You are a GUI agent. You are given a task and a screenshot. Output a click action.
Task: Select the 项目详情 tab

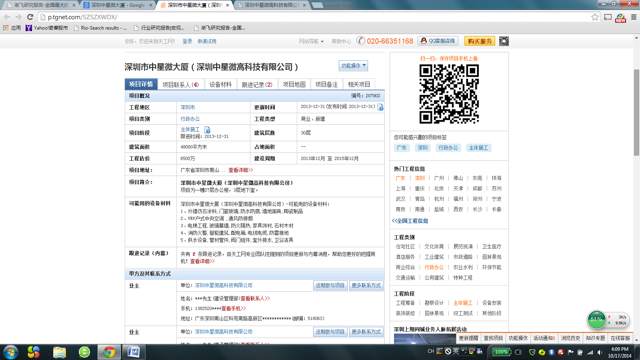point(141,84)
